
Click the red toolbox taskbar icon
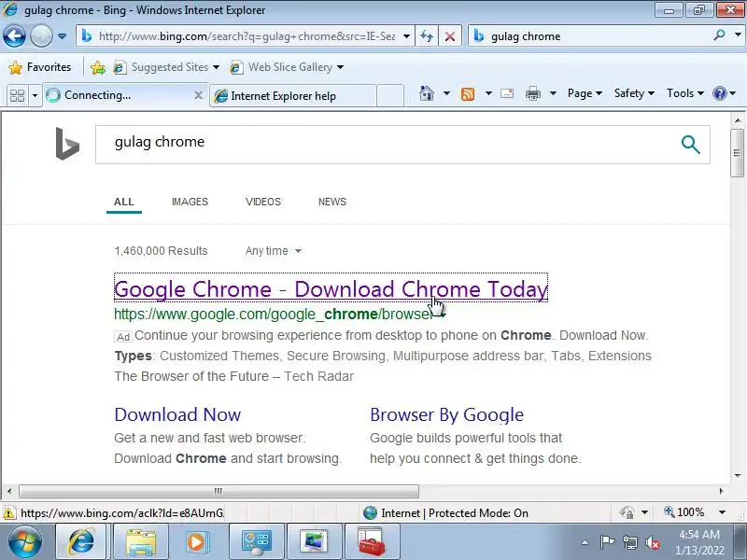pyautogui.click(x=371, y=541)
